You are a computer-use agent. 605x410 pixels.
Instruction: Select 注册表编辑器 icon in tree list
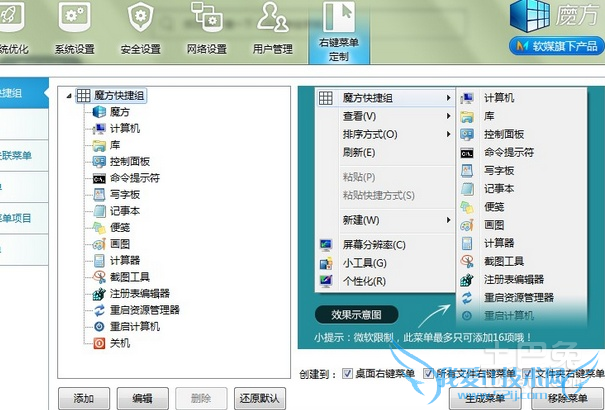[99, 294]
